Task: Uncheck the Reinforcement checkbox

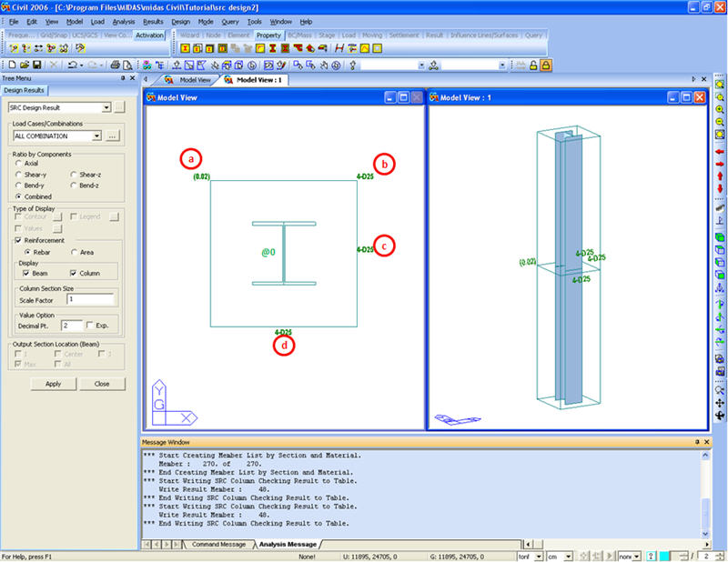Action: coord(18,240)
